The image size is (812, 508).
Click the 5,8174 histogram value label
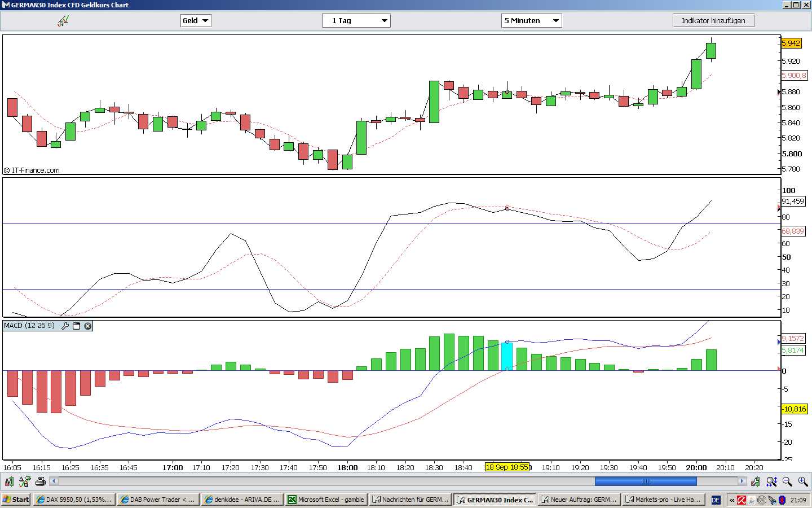(793, 351)
